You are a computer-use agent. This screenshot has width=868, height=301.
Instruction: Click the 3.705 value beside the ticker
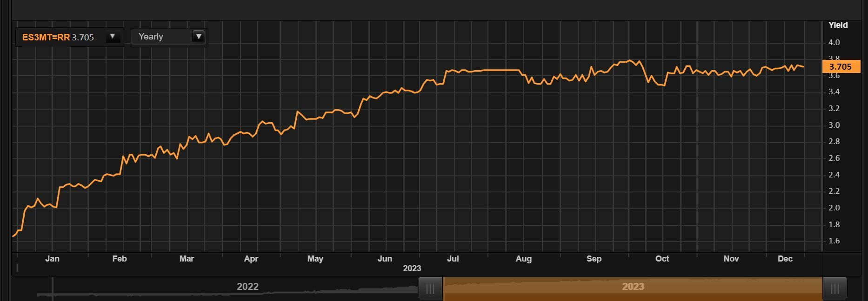click(83, 37)
